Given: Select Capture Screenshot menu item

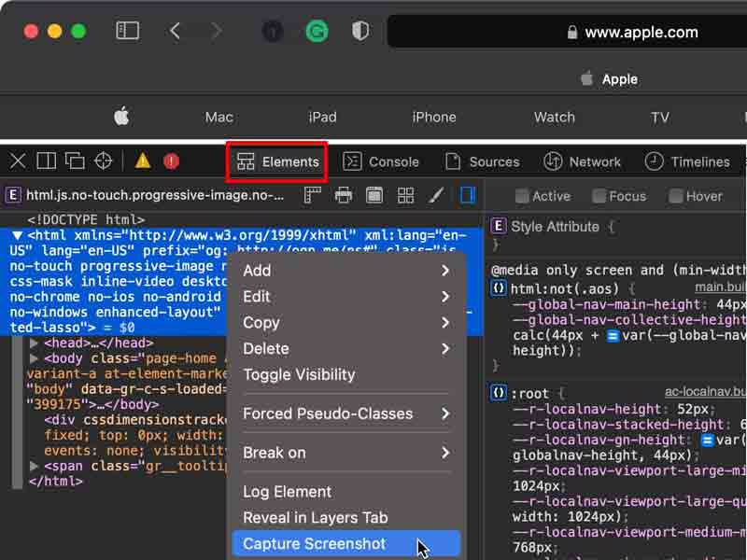Looking at the screenshot, I should click(x=346, y=544).
